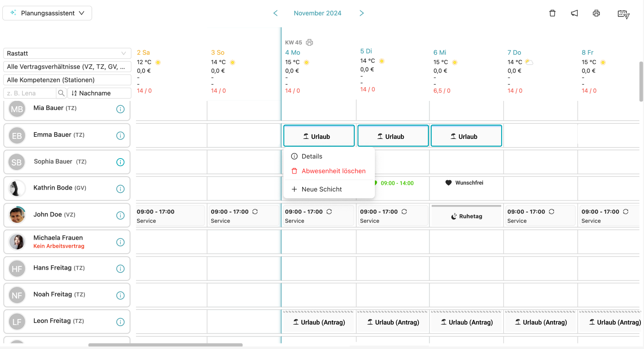This screenshot has height=349, width=644.
Task: Click the employee name search field
Action: (x=30, y=93)
